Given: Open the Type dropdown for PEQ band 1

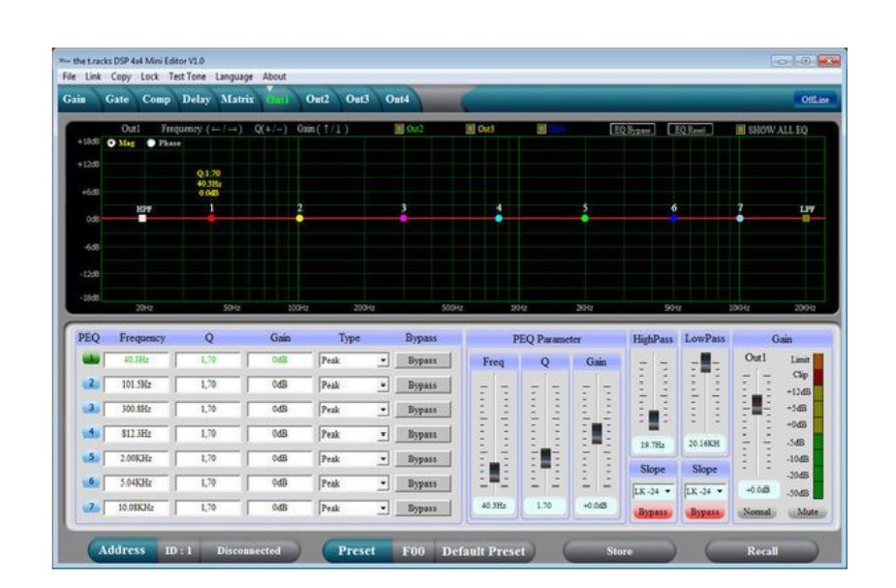Looking at the screenshot, I should (383, 360).
